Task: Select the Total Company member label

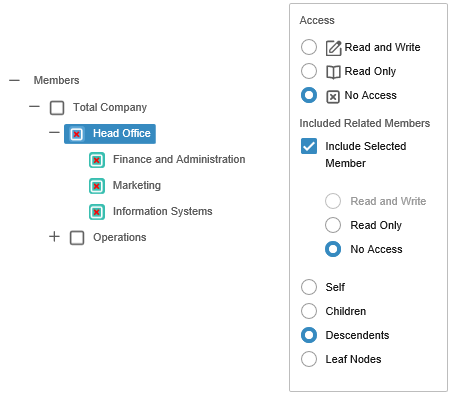Action: [x=110, y=107]
